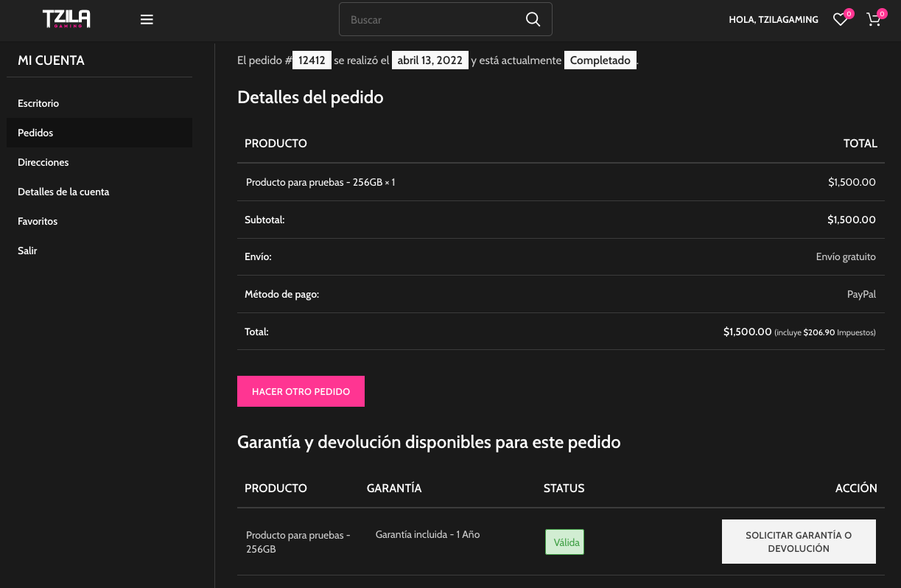Open Detalles de la cuenta
This screenshot has height=588, width=901.
(x=63, y=192)
